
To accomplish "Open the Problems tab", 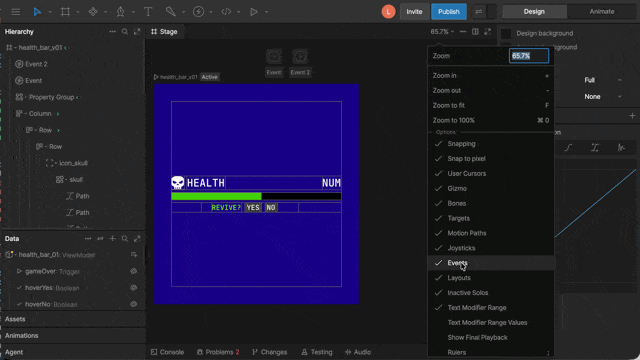I will coord(218,352).
